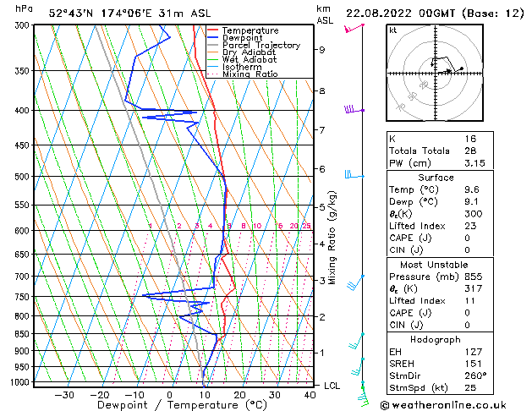The height and width of the screenshot is (411, 532).
Task: Click the 400 hPa purple wind barb
Action: pos(354,109)
